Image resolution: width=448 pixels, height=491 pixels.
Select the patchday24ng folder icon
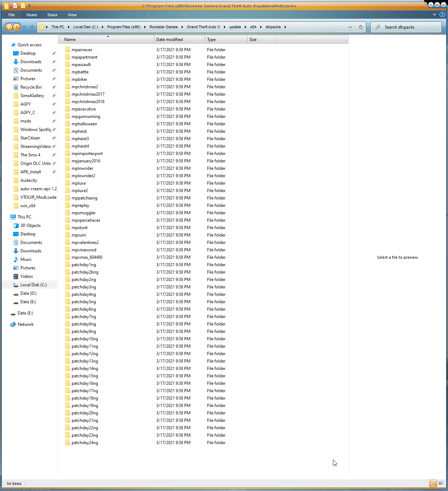pos(67,443)
